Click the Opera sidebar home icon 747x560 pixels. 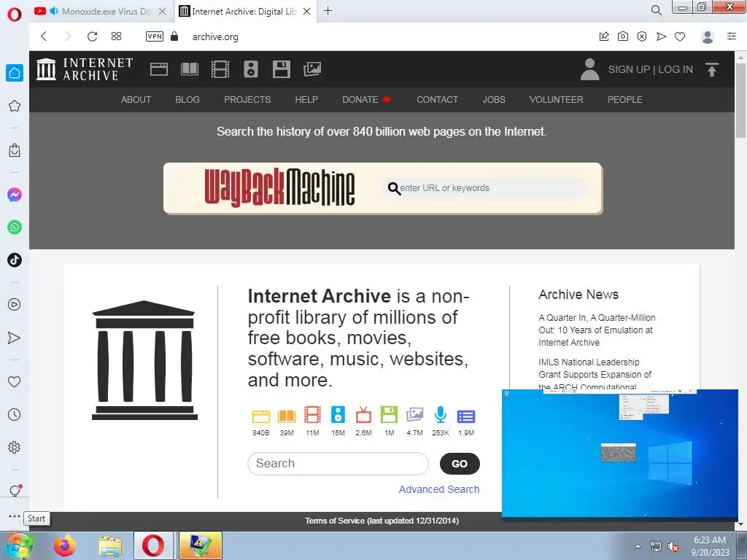click(x=15, y=73)
